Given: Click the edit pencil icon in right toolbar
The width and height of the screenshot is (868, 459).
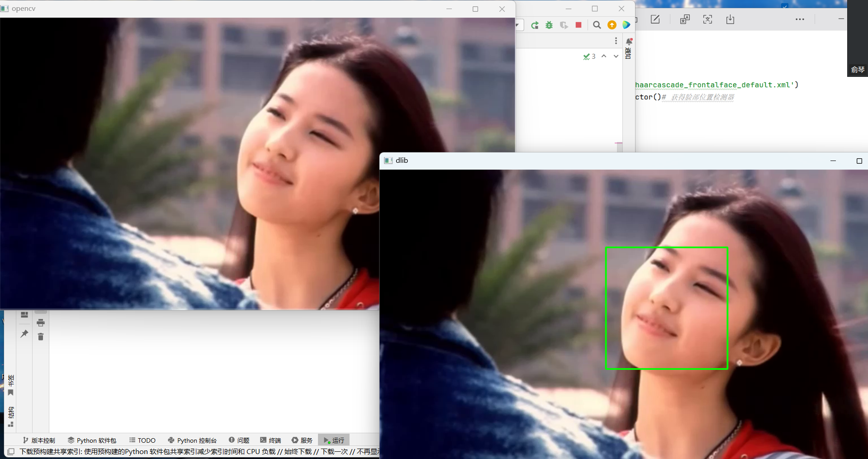Looking at the screenshot, I should pos(655,19).
